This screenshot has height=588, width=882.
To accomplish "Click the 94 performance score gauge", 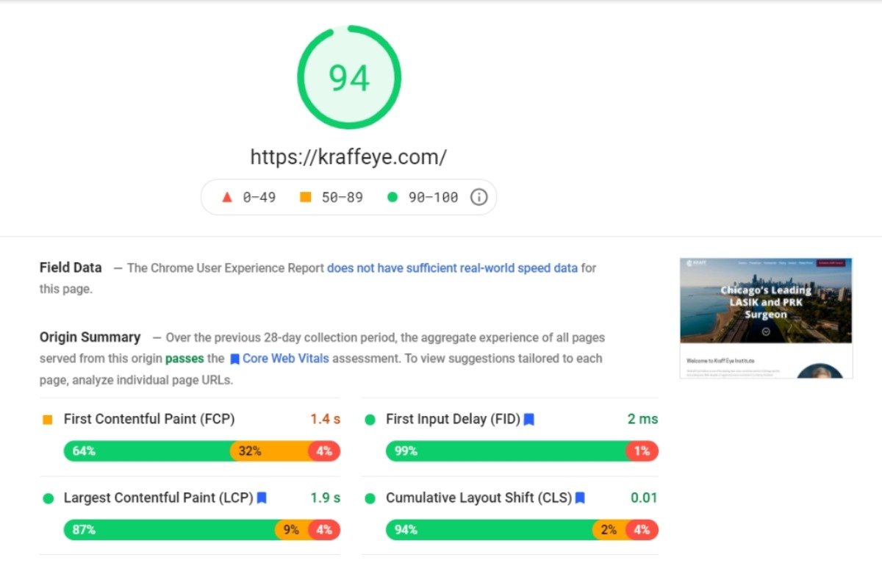I will (x=349, y=78).
